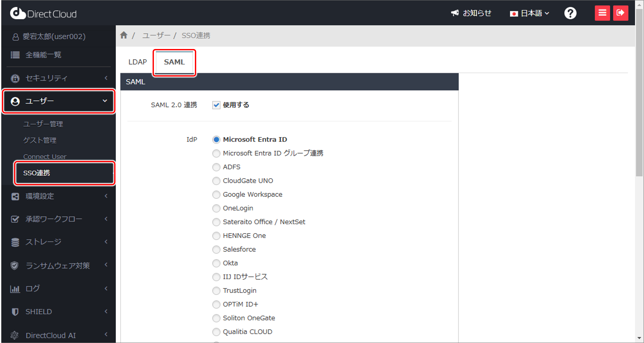Expand the セキュリティ section
The width and height of the screenshot is (644, 343).
[x=46, y=78]
